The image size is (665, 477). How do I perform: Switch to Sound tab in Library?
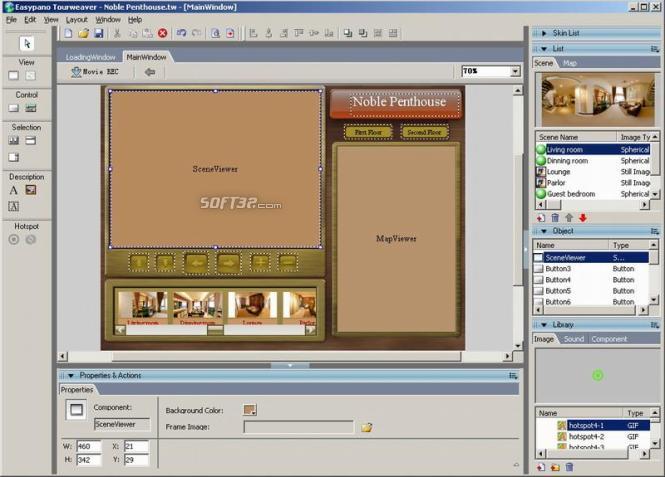[574, 339]
